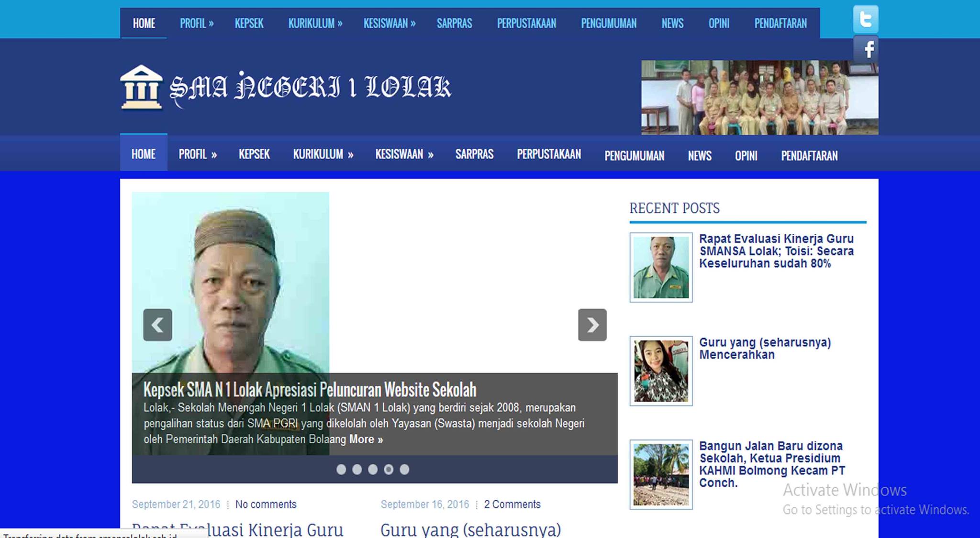Expand PROFIL submenu in main dark navigation

tap(198, 154)
